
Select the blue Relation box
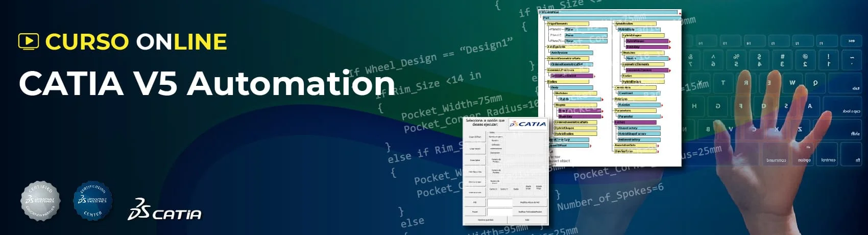point(639,105)
